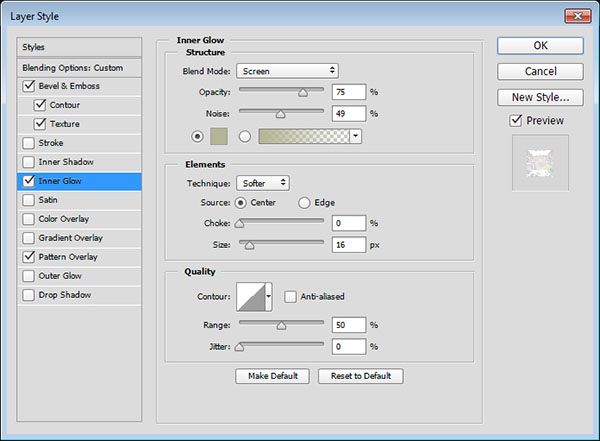Click the Reset to Default button

(x=360, y=376)
